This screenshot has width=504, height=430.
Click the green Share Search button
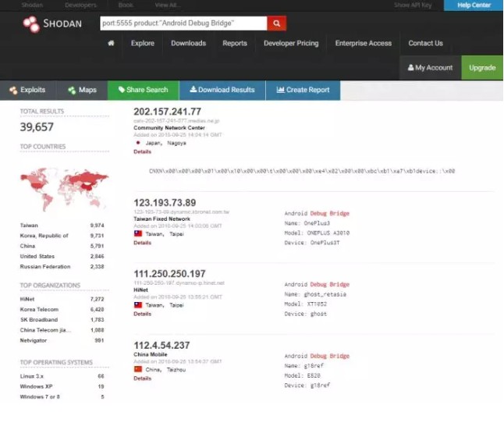[x=143, y=90]
